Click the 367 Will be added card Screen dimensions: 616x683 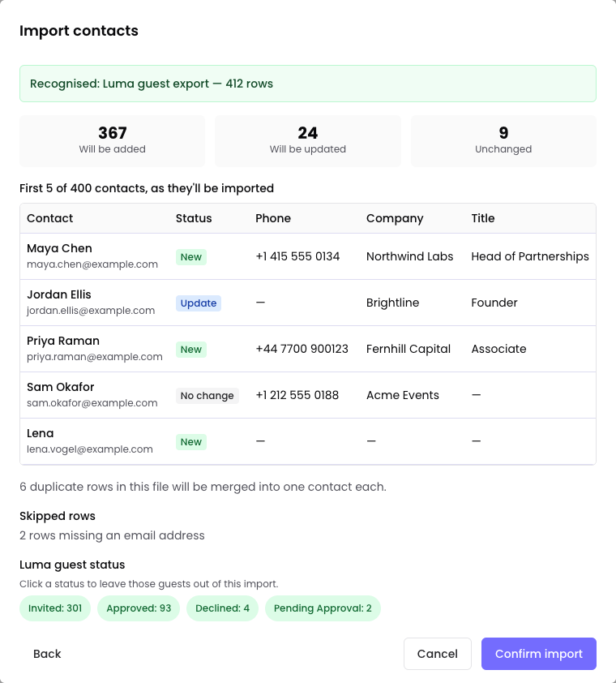pos(113,140)
